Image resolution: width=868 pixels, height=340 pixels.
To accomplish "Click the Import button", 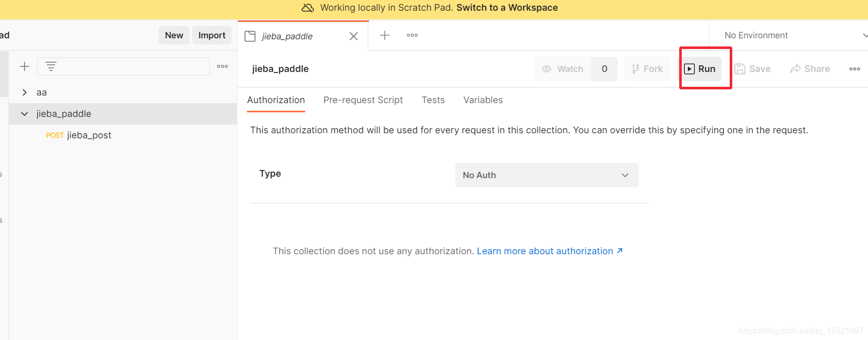I will pos(212,35).
